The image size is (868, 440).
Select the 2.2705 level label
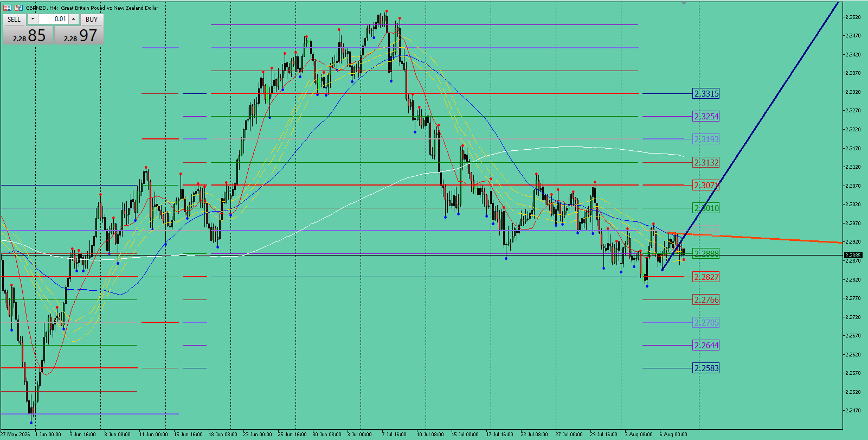(706, 322)
